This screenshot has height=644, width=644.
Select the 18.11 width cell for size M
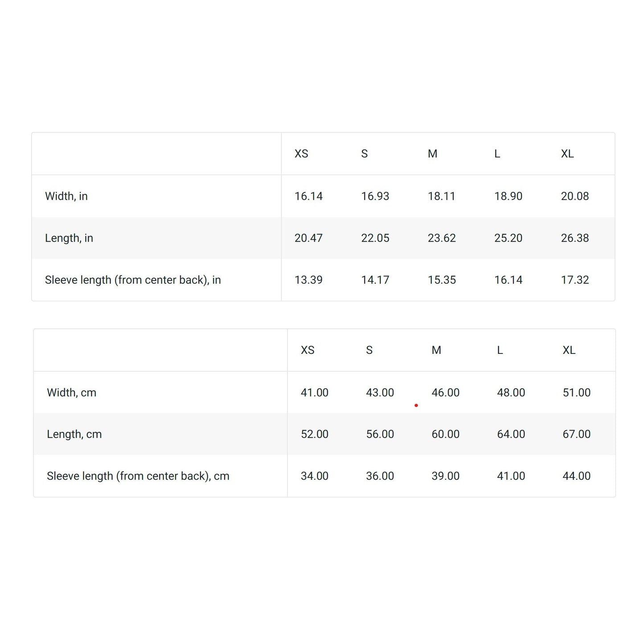[442, 196]
